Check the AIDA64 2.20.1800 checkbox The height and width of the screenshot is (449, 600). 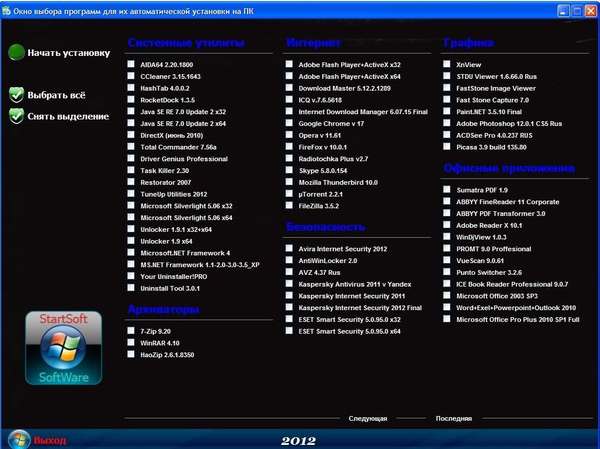tap(131, 64)
